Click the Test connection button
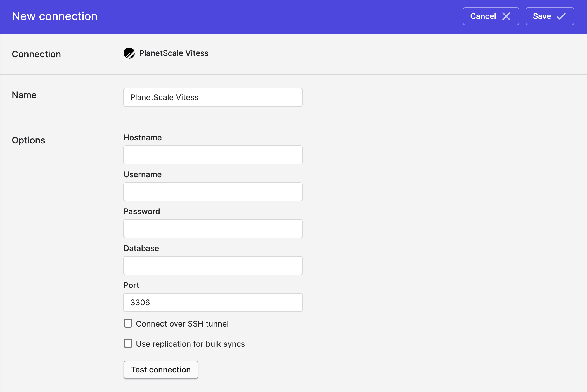Viewport: 587px width, 392px height. click(x=161, y=370)
